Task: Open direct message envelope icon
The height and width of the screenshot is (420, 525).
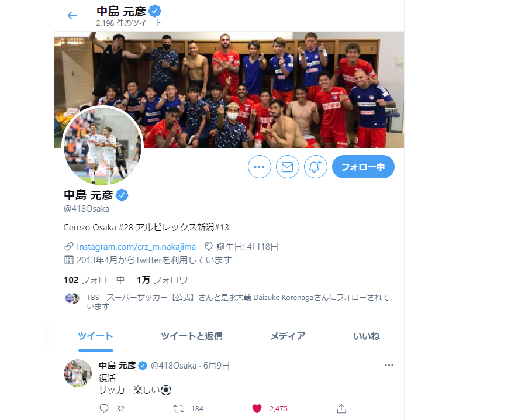Action: pos(287,167)
